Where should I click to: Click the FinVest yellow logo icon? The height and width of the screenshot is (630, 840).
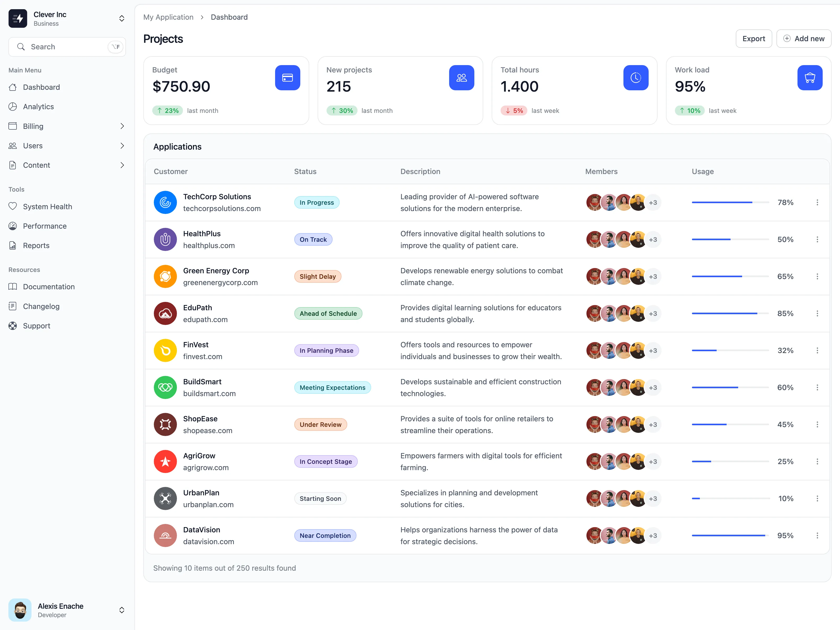click(x=165, y=350)
